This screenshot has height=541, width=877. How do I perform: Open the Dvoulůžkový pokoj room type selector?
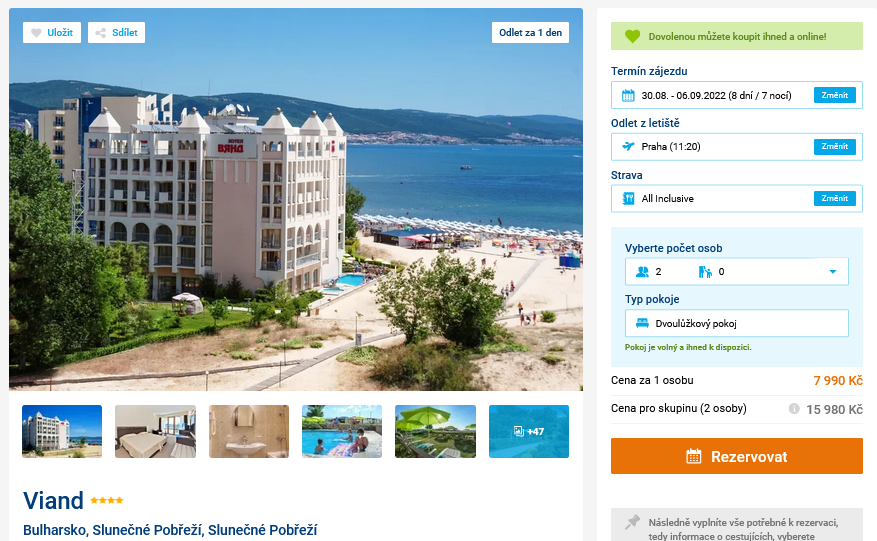pyautogui.click(x=737, y=323)
